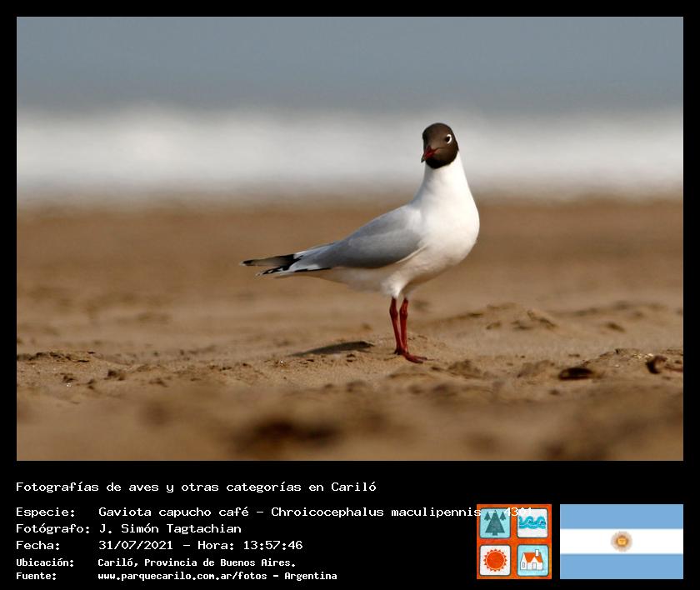
Task: Click the gull's dark brown head
Action: 442,140
